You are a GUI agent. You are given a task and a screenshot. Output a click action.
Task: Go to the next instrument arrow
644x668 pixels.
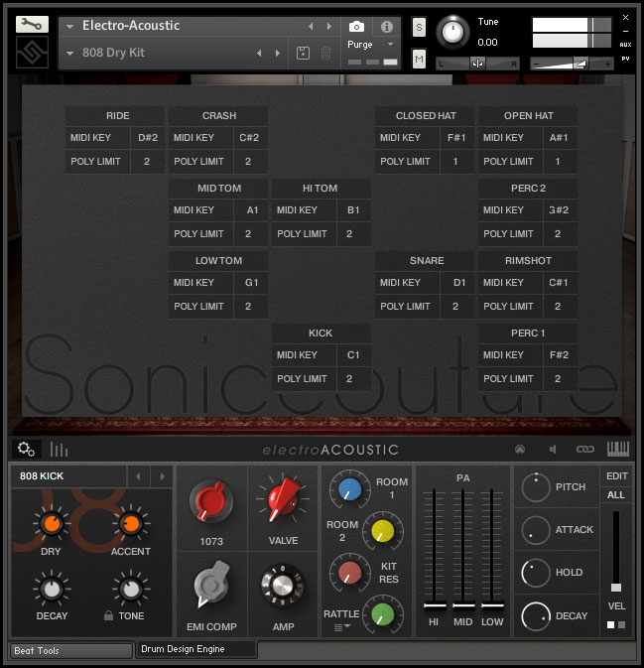coord(328,27)
